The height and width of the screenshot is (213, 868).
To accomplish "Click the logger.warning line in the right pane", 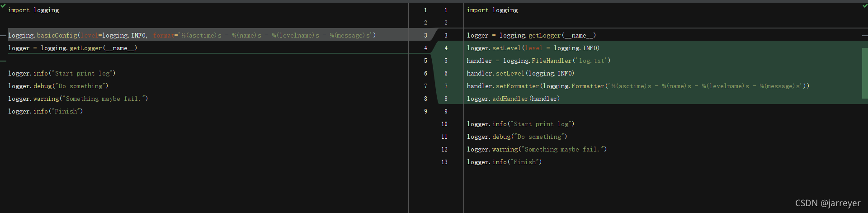I will tap(537, 149).
